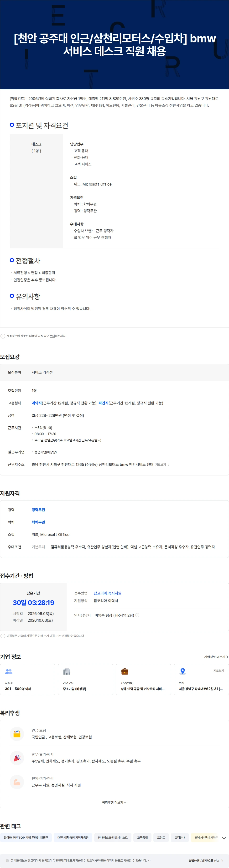Select the 대전·세종·충청 지역채용관 tag
This screenshot has width=229, height=868.
tap(73, 837)
